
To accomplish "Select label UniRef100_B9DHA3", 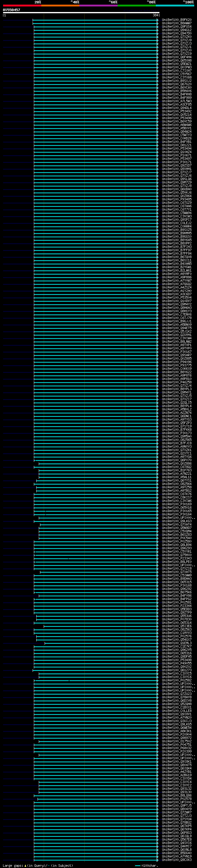I will coord(176,579).
